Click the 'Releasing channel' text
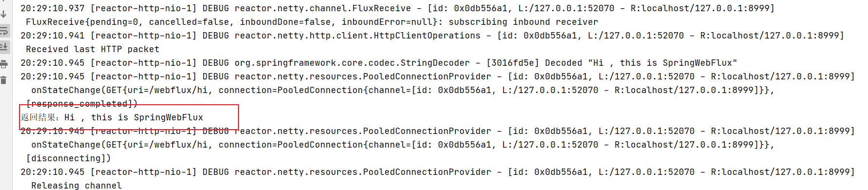The image size is (868, 190). point(76,185)
